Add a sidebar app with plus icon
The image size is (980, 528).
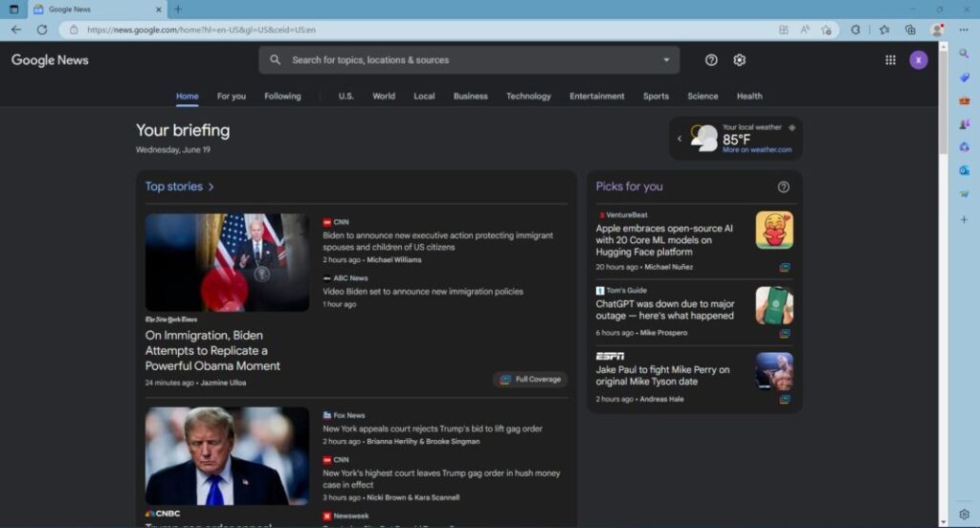(x=965, y=219)
